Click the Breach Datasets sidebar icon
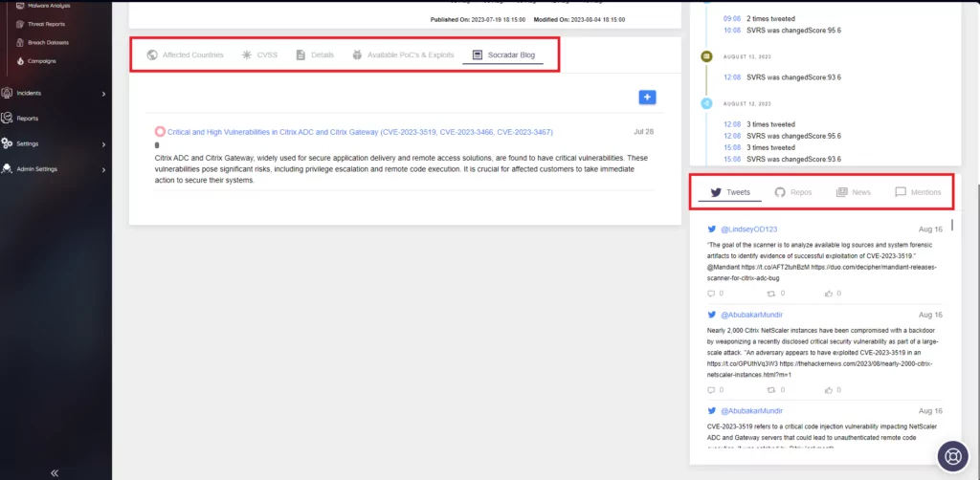This screenshot has height=480, width=980. click(20, 42)
